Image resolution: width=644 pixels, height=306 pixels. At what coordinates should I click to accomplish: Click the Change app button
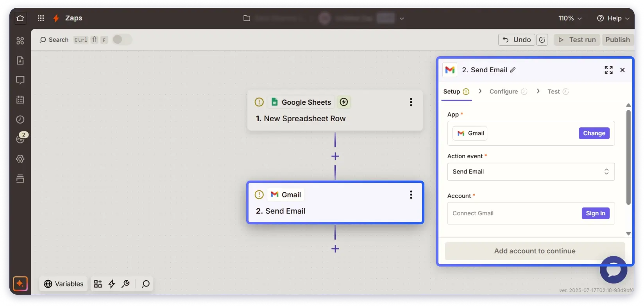[x=594, y=133]
